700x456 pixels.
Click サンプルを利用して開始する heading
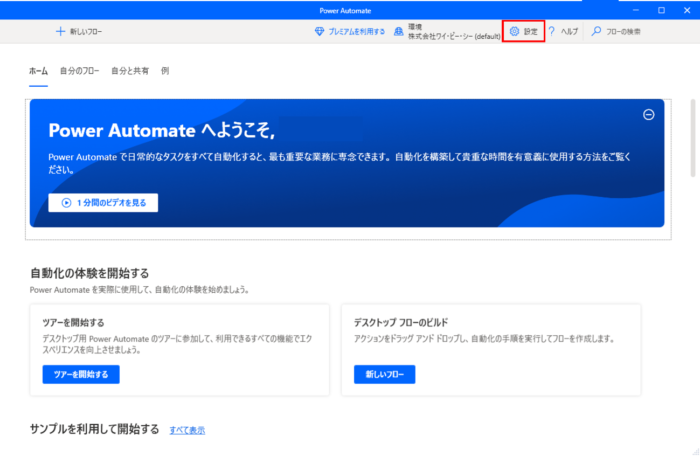(x=95, y=429)
